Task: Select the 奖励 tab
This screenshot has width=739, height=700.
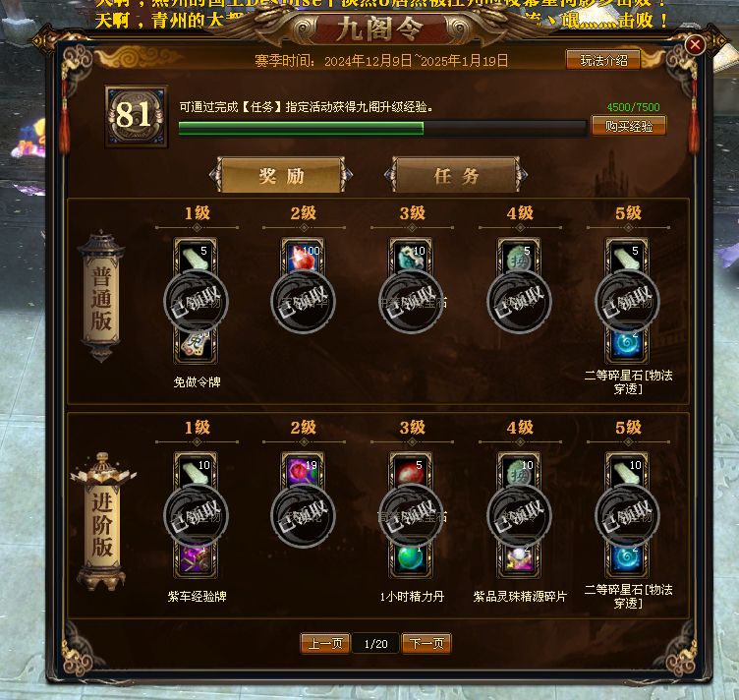Action: [281, 175]
